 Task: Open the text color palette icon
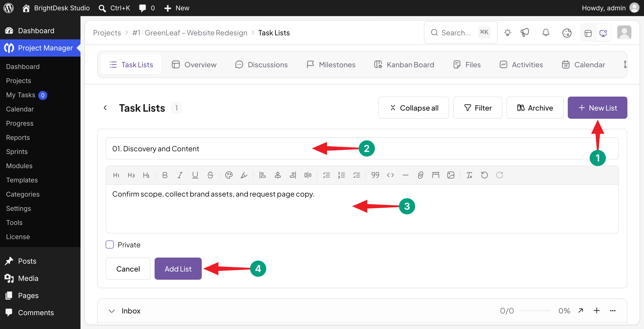tap(229, 175)
